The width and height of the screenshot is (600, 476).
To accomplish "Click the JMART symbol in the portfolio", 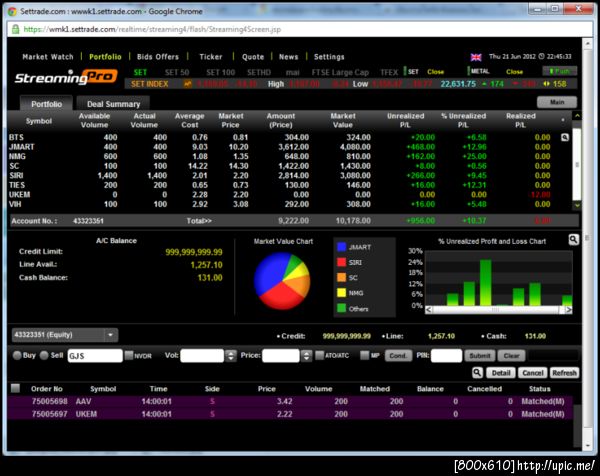I will tap(22, 147).
